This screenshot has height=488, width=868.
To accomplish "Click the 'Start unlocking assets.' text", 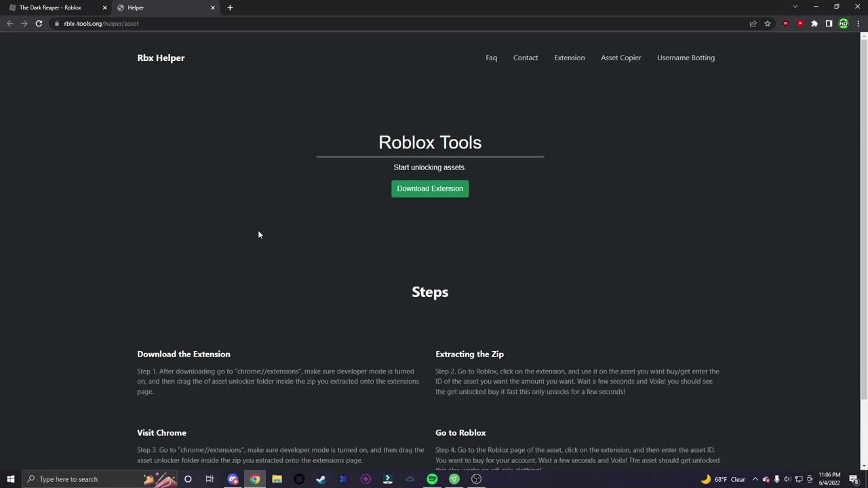I will (x=430, y=167).
